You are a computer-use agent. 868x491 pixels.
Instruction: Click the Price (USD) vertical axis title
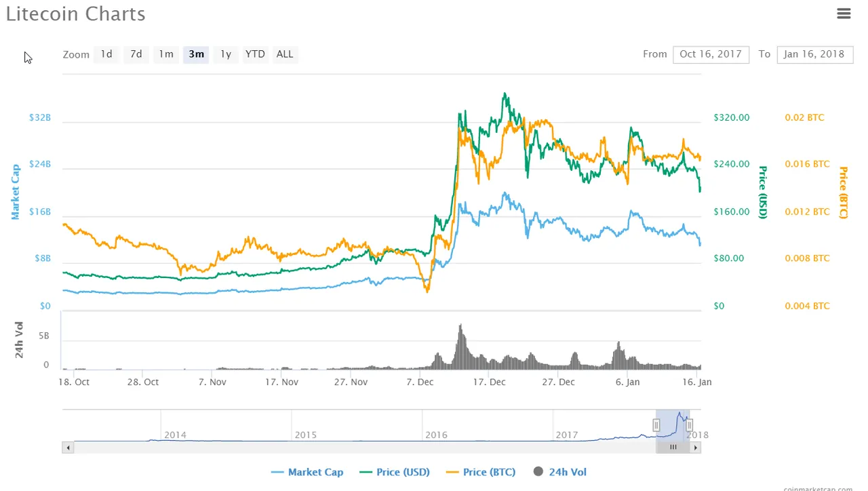tap(763, 193)
